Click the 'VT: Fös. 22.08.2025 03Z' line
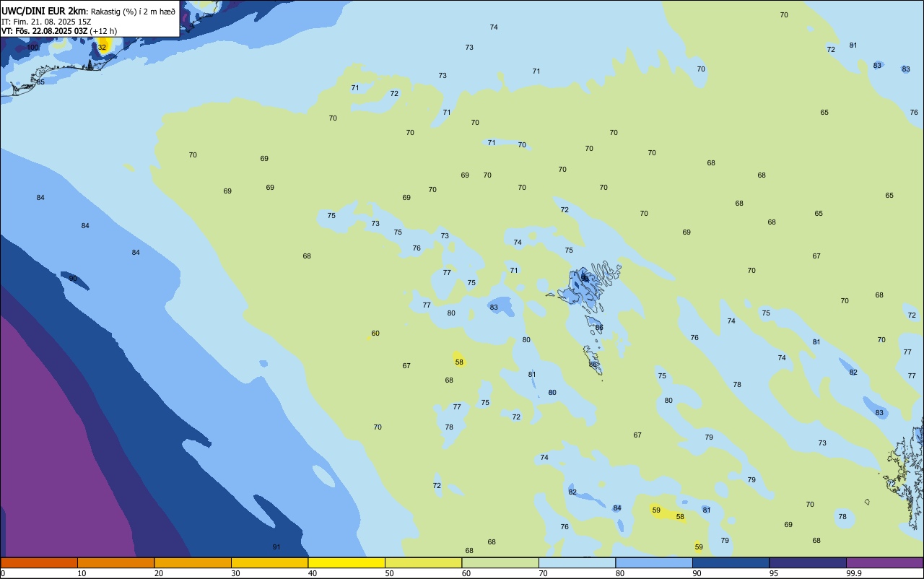 click(45, 31)
